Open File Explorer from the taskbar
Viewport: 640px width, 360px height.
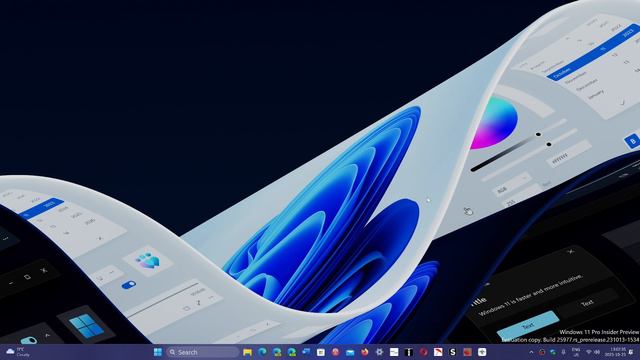[x=247, y=352]
